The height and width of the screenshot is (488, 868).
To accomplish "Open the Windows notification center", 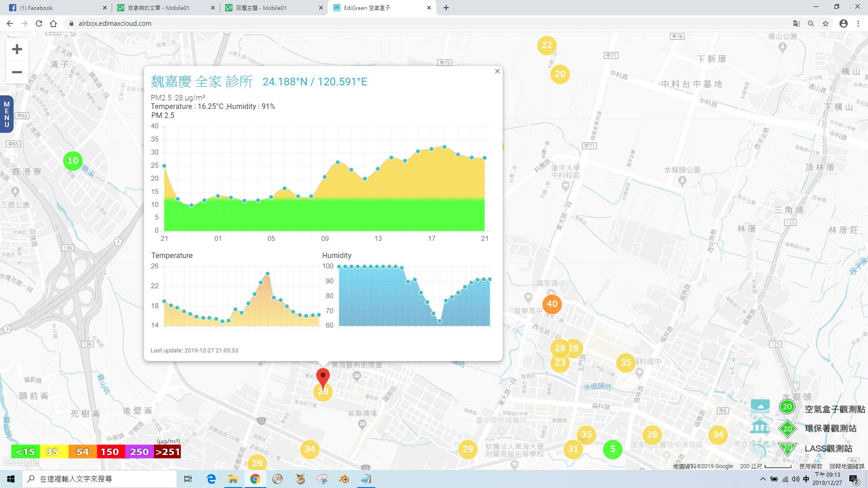I will [854, 479].
